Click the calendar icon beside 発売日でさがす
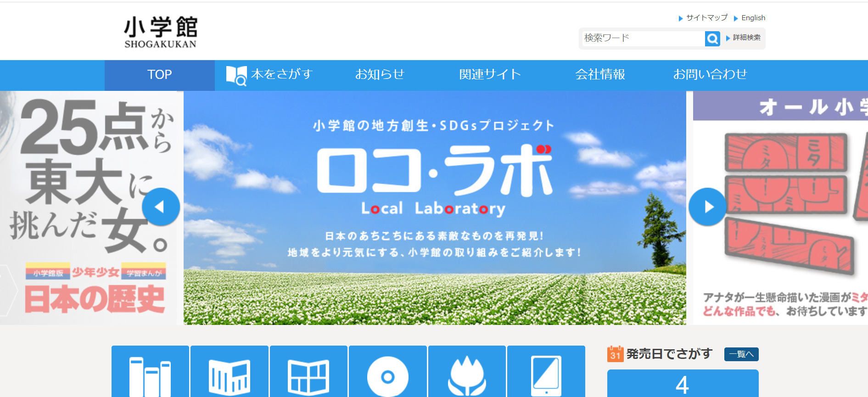The height and width of the screenshot is (397, 868). tap(615, 354)
